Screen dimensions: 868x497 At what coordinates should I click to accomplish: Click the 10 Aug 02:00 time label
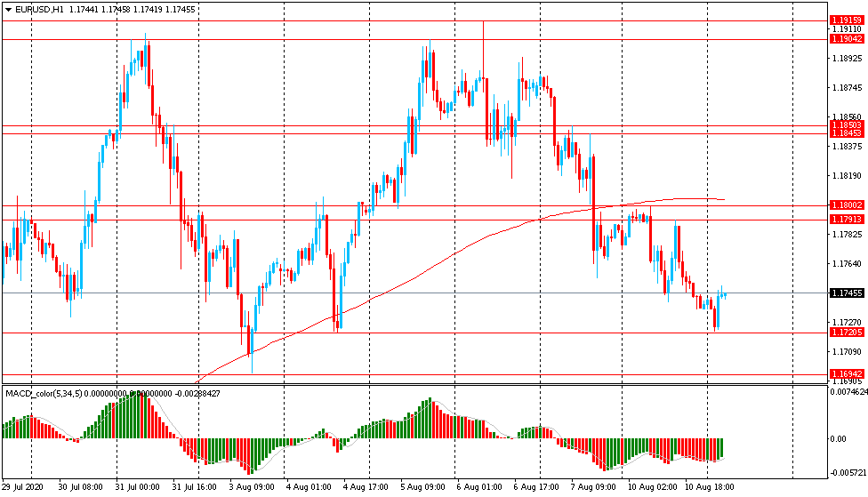pyautogui.click(x=652, y=487)
